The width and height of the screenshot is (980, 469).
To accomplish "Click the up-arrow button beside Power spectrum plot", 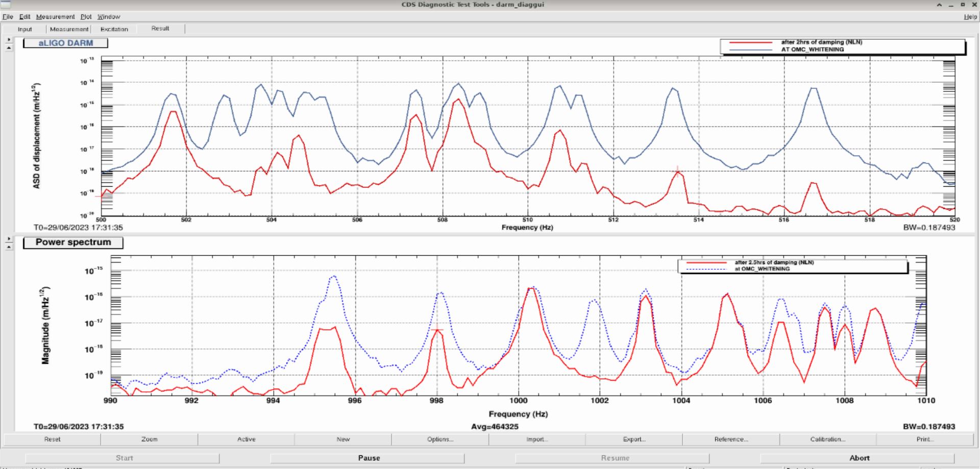I will [x=9, y=247].
